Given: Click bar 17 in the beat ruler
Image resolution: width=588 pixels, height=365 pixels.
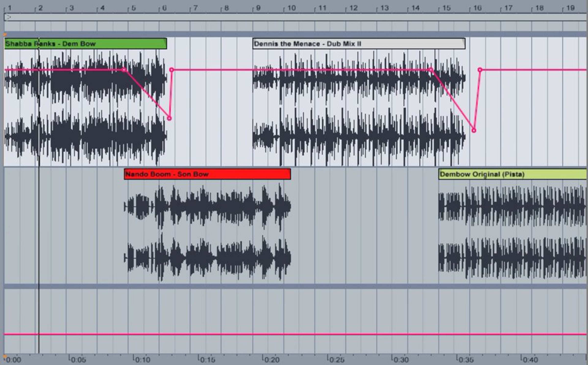Looking at the screenshot, I should click(x=508, y=8).
